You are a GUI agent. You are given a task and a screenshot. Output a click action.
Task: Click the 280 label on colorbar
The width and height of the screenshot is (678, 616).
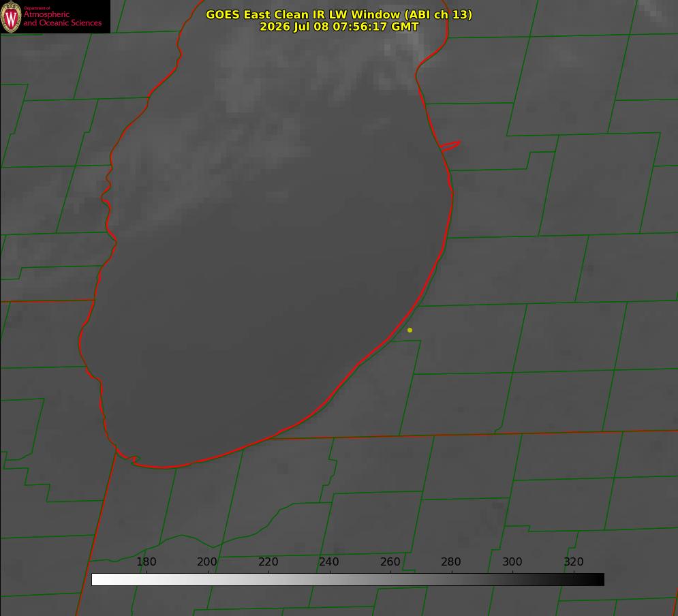451,561
